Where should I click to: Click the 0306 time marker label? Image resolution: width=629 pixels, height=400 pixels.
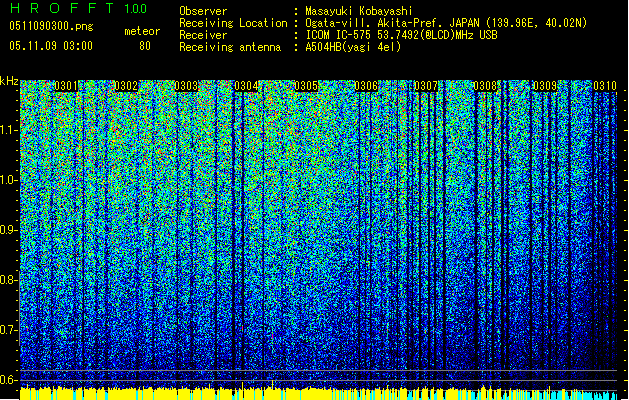point(366,86)
